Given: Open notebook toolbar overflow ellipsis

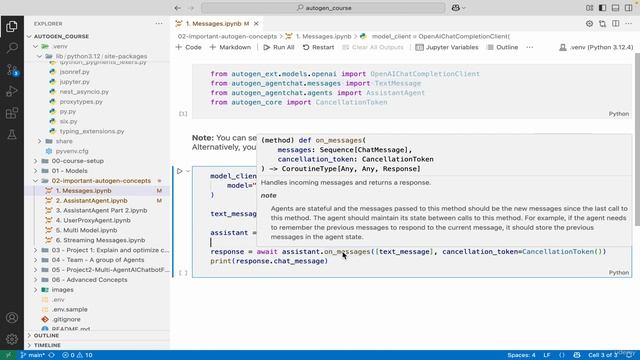Looking at the screenshot, I should tap(530, 47).
